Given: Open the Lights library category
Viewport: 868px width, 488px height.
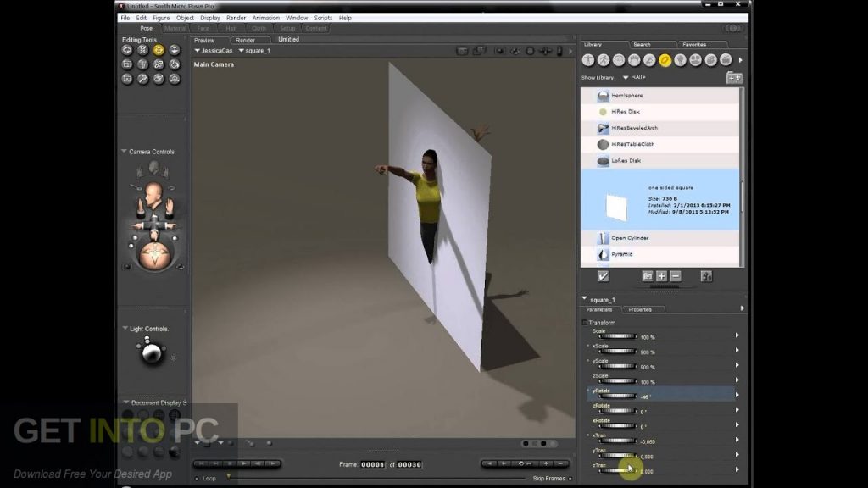Looking at the screenshot, I should [680, 60].
